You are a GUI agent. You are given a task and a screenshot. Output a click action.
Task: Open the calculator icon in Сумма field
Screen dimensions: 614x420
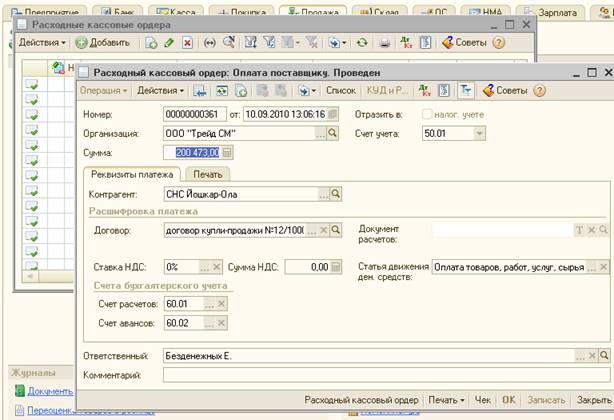pyautogui.click(x=226, y=152)
